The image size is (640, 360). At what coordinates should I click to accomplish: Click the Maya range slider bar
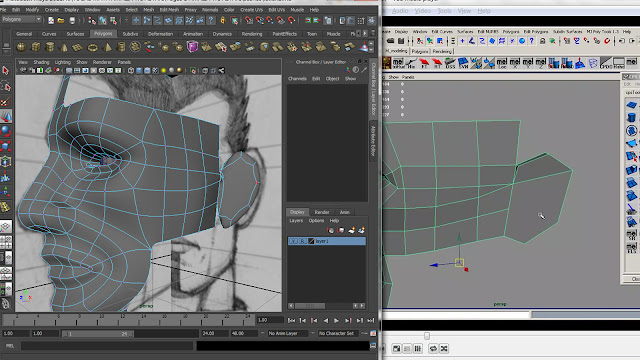(x=98, y=334)
